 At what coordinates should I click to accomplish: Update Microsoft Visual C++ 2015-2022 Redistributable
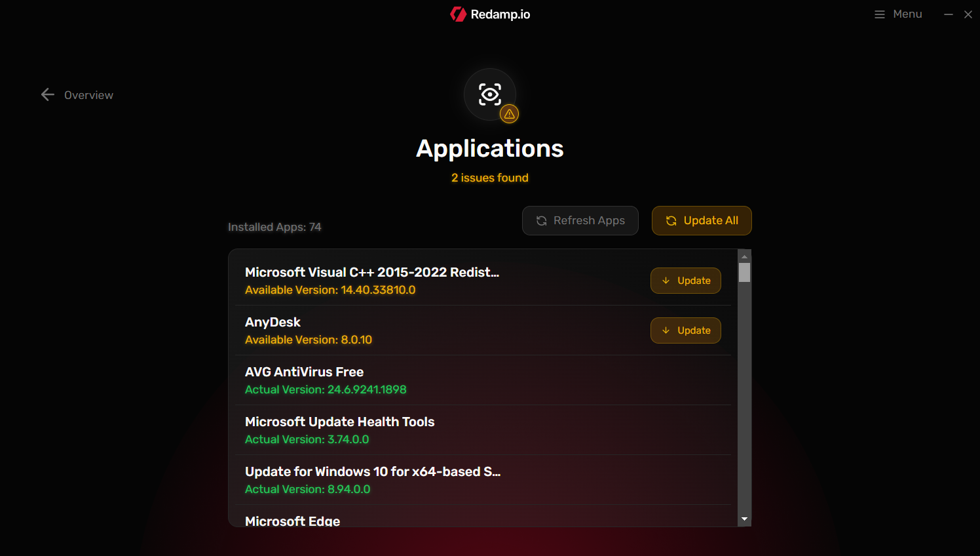686,281
